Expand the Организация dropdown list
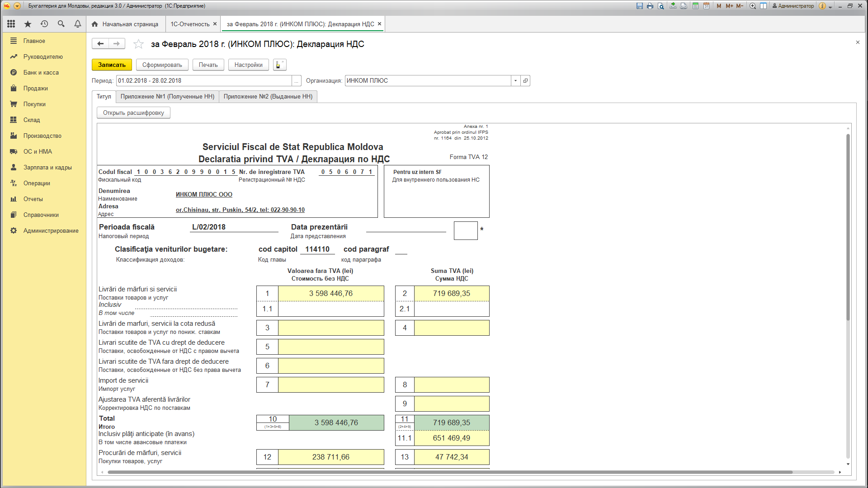Viewport: 868px width, 488px height. tap(515, 81)
